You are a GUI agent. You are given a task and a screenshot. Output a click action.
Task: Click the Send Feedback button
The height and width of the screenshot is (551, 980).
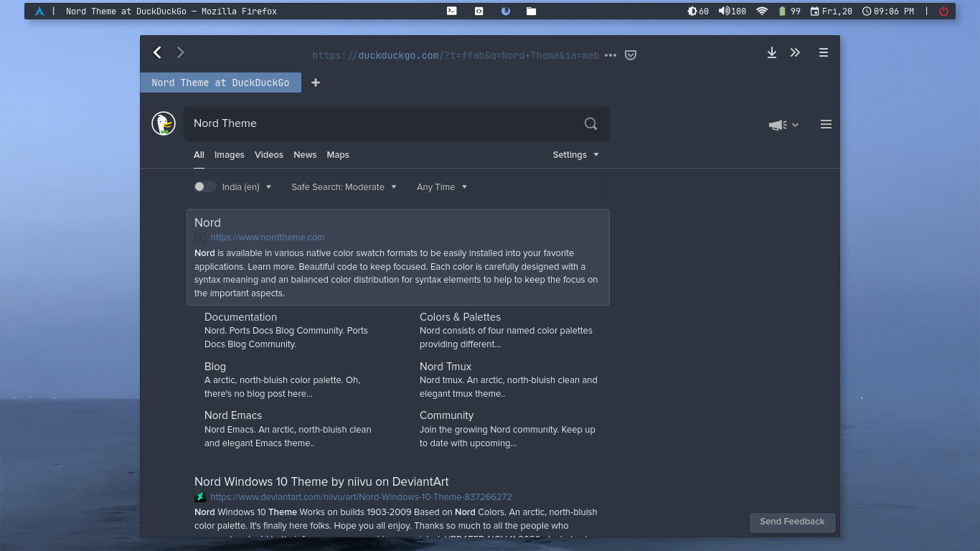pos(793,522)
